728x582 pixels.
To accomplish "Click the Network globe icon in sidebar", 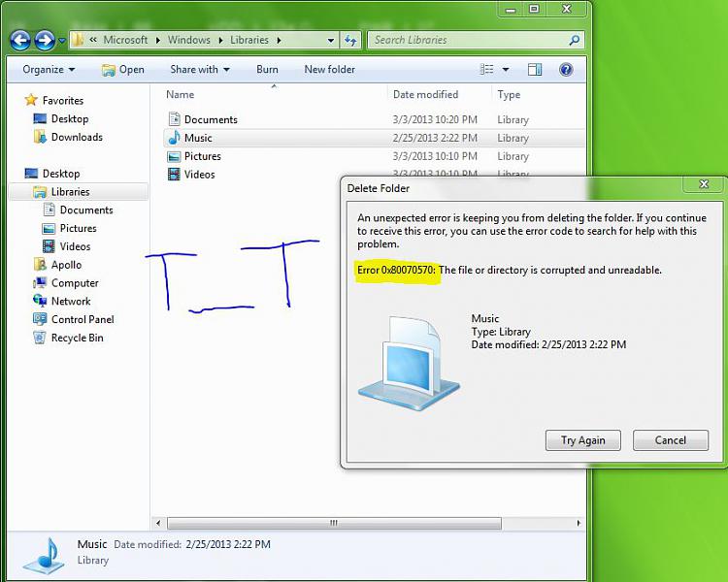I will [x=40, y=301].
